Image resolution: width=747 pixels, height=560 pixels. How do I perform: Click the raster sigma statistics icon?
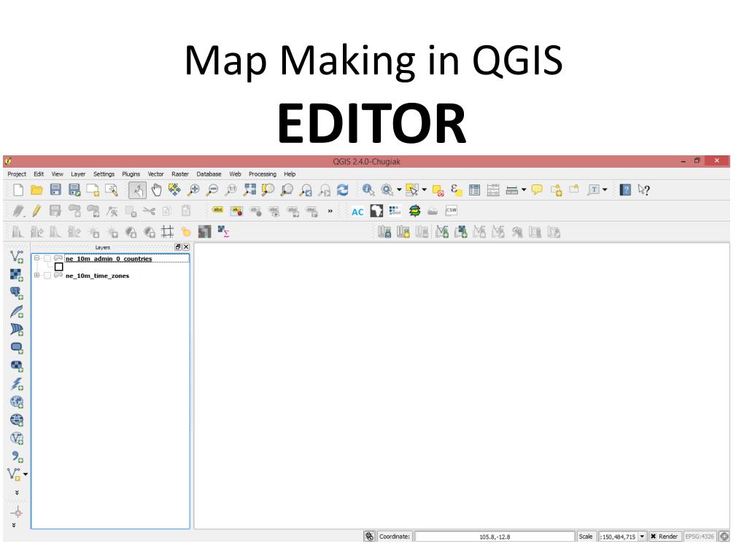(223, 232)
